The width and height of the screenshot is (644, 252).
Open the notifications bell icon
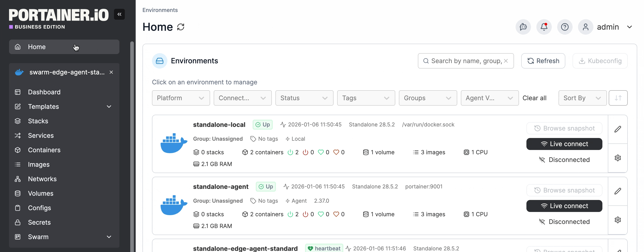pyautogui.click(x=544, y=27)
